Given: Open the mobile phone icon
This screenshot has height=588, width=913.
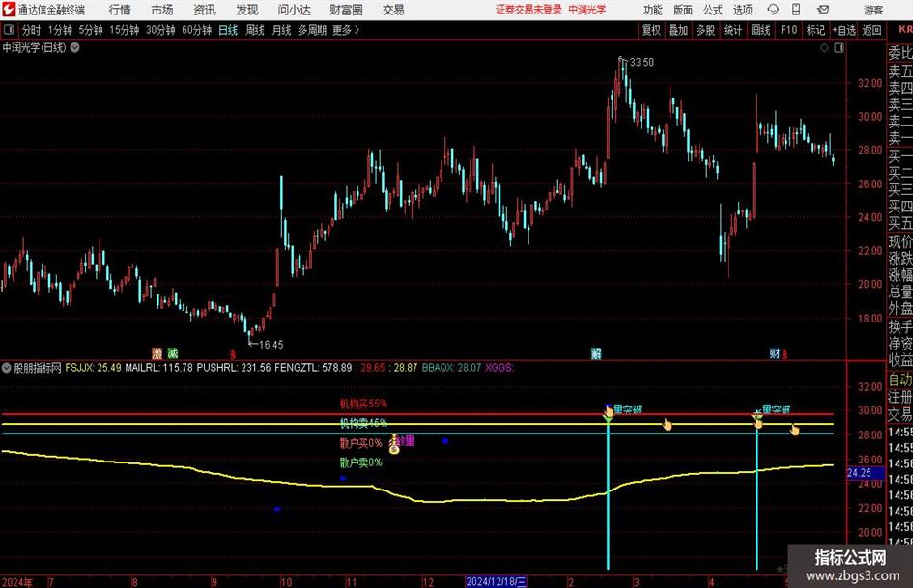Looking at the screenshot, I should click(x=796, y=10).
